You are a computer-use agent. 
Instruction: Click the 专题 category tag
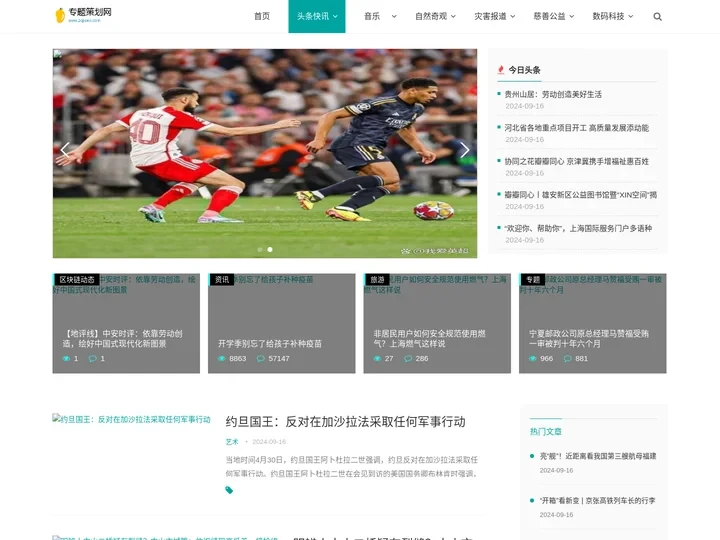[x=533, y=280]
